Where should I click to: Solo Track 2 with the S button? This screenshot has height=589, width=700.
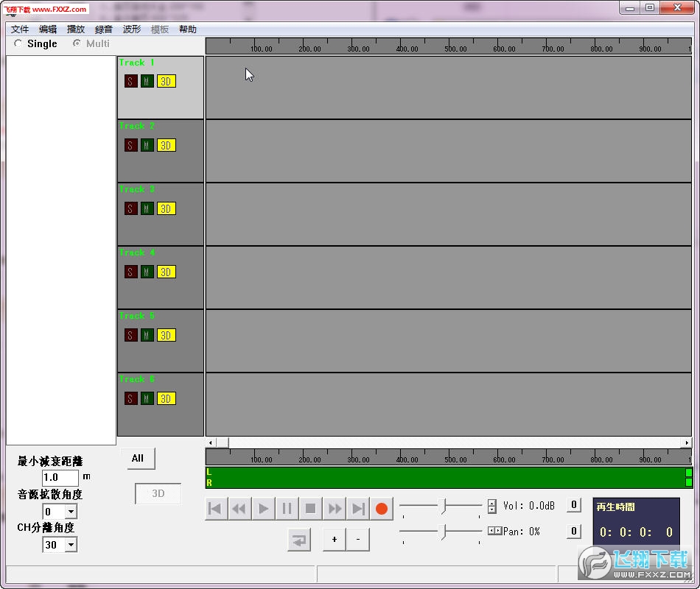[130, 145]
